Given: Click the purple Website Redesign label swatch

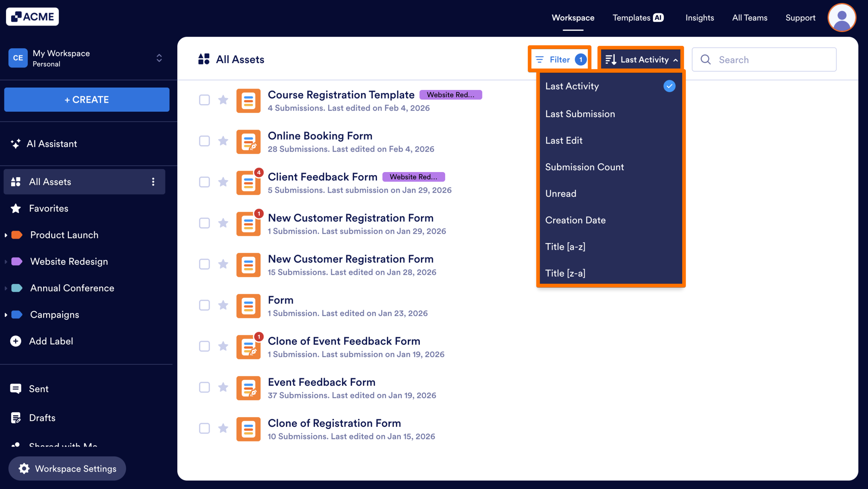Looking at the screenshot, I should pyautogui.click(x=16, y=261).
